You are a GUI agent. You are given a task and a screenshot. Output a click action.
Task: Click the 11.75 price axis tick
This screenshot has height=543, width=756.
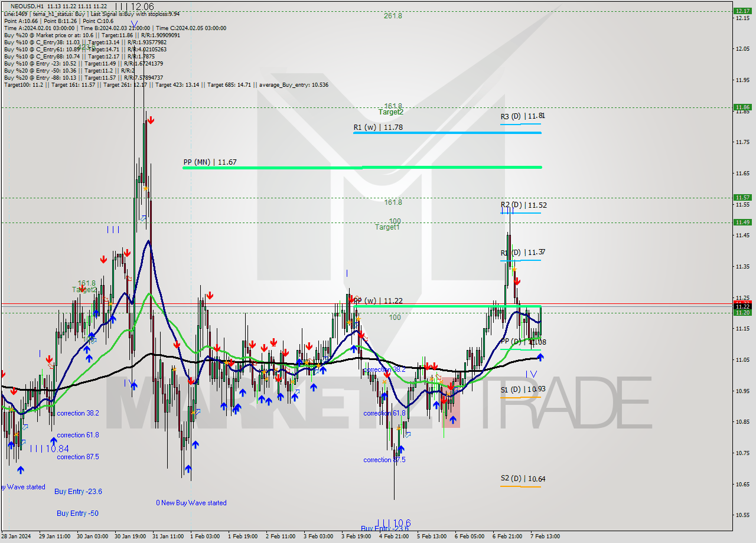[x=743, y=142]
